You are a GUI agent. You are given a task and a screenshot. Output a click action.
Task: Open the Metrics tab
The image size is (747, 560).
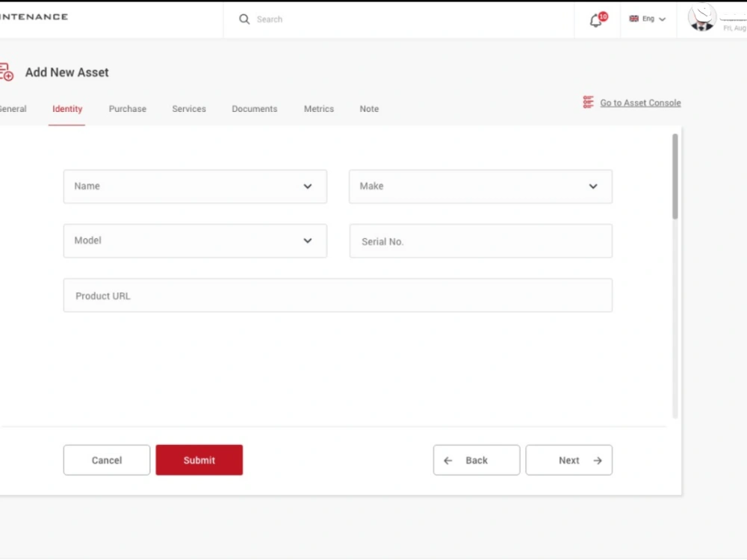click(x=319, y=109)
